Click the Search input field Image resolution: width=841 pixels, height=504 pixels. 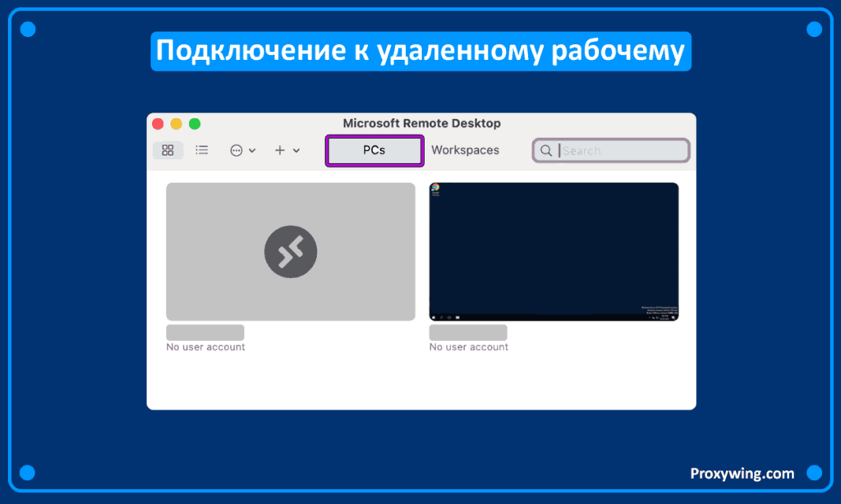tap(611, 151)
